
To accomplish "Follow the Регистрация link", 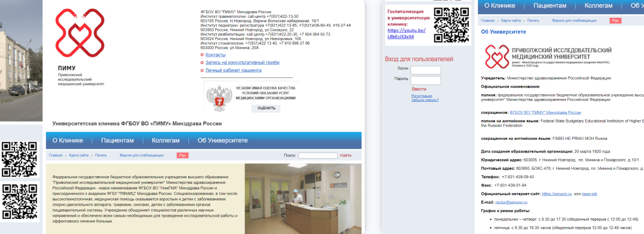I will tap(422, 96).
